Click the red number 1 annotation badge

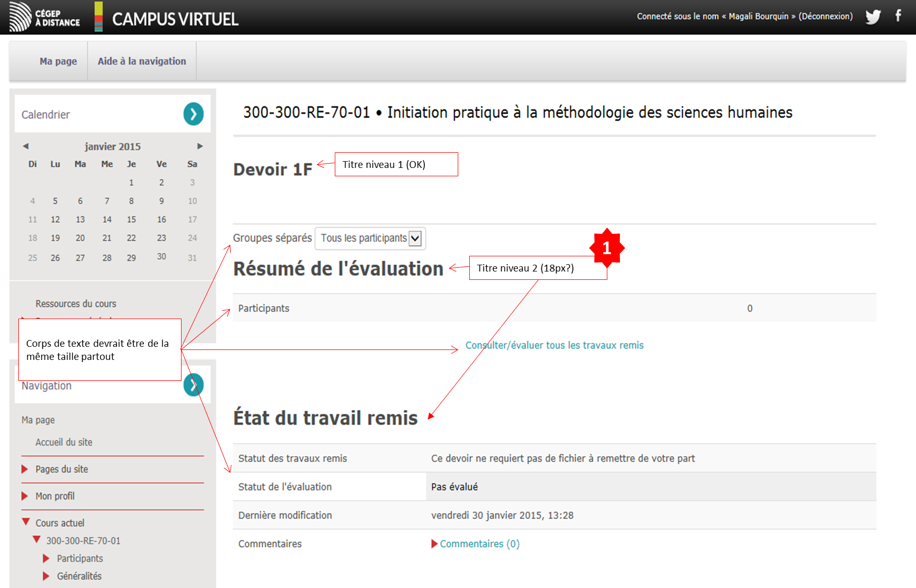tap(606, 248)
